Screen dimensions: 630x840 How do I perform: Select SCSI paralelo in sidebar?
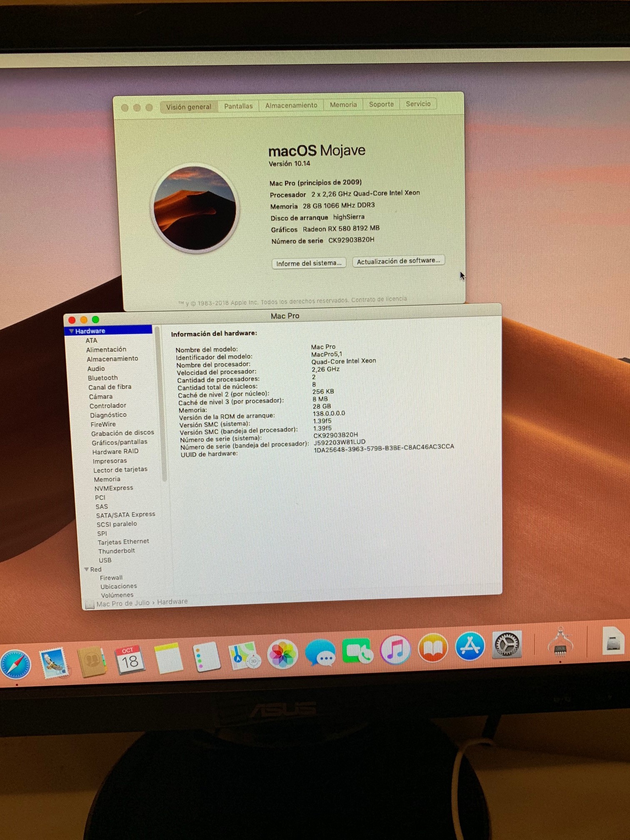point(117,524)
